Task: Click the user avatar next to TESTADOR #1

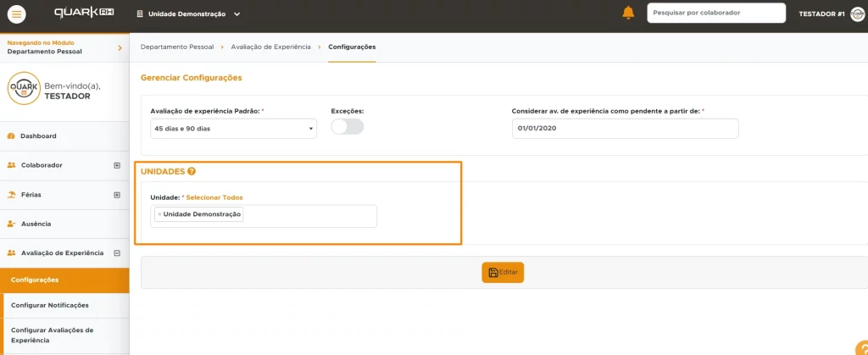Action: (857, 14)
